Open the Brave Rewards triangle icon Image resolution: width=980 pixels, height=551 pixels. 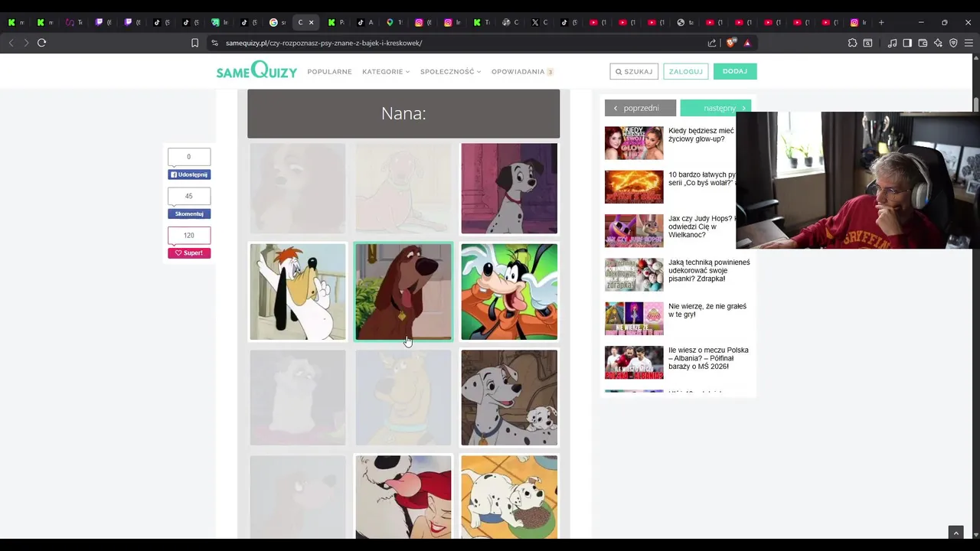tap(747, 43)
